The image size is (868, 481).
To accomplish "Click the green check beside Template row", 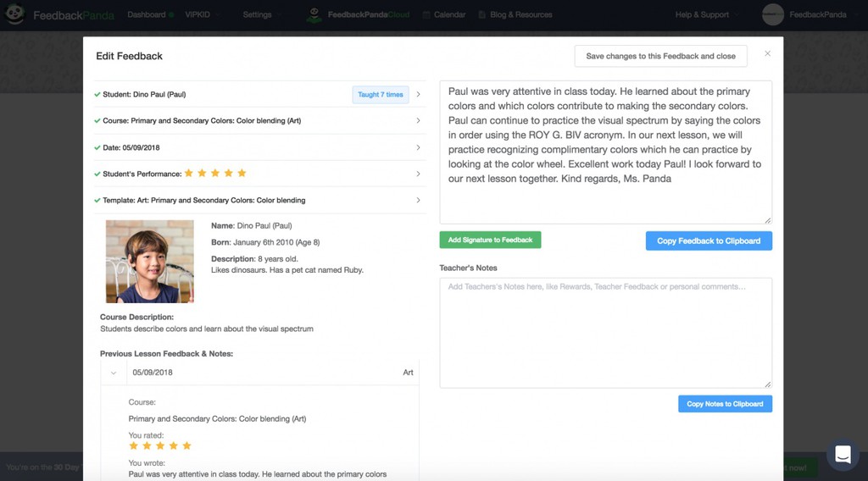I will 97,200.
